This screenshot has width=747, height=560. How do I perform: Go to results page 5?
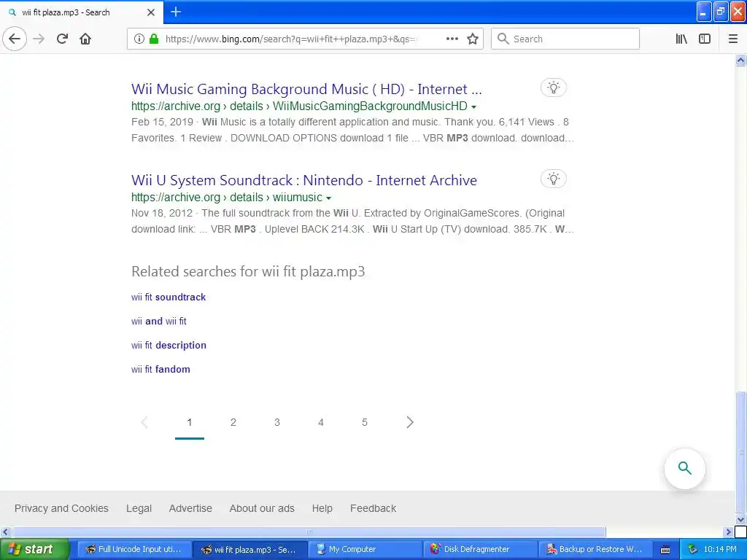[365, 422]
